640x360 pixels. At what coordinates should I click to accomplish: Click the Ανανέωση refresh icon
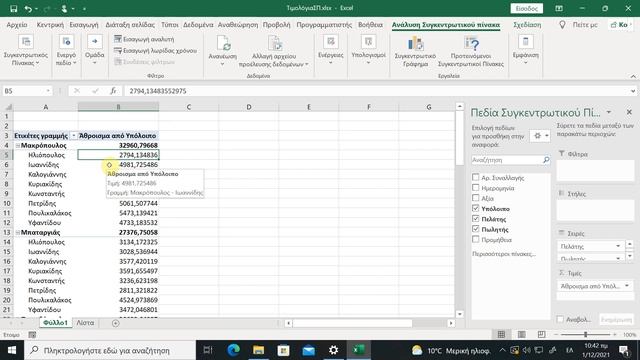[x=223, y=44]
